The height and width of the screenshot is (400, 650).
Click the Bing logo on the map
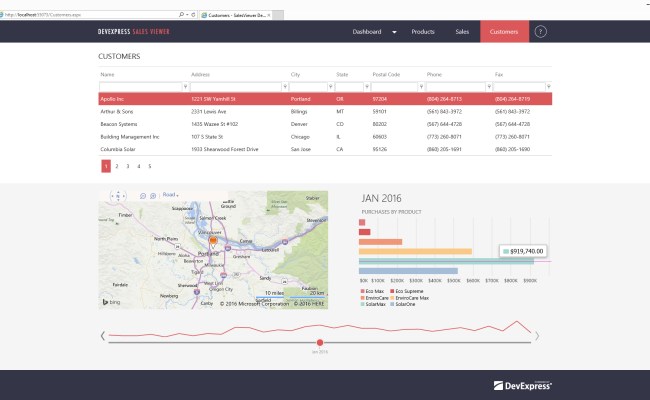point(112,302)
